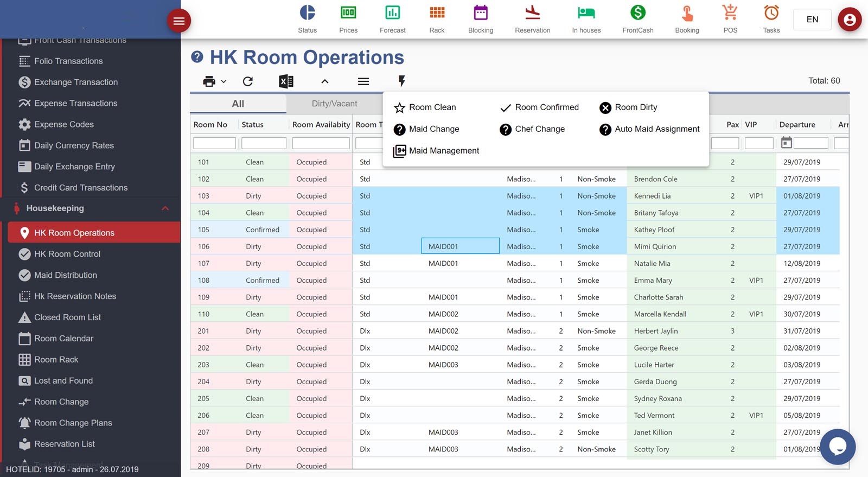This screenshot has width=868, height=477.
Task: Click the Room No filter input
Action: tap(214, 143)
